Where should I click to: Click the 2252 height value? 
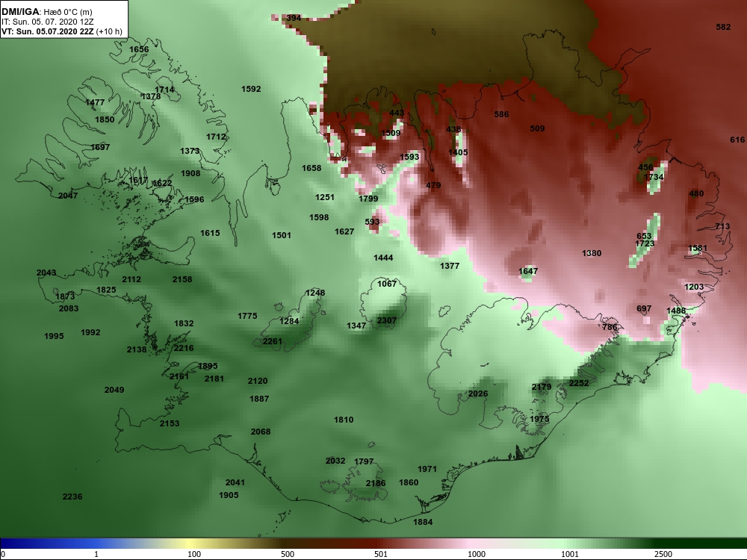coord(579,383)
